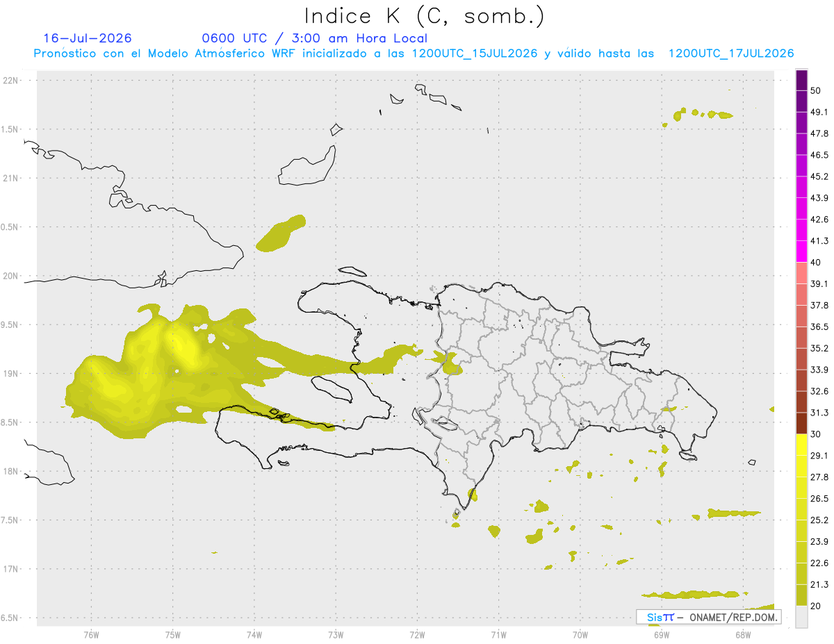Click the '71W' longitude label
Screen dimensions: 834x644
pos(498,635)
